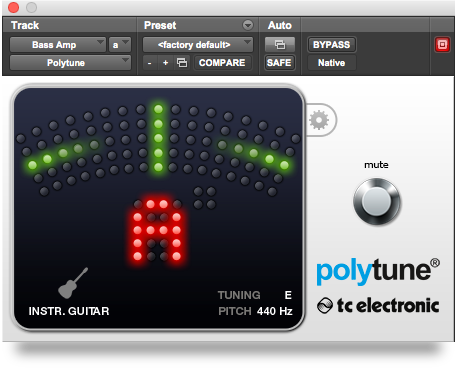Click the red target button in header
Image resolution: width=458 pixels, height=371 pixels.
[x=442, y=45]
